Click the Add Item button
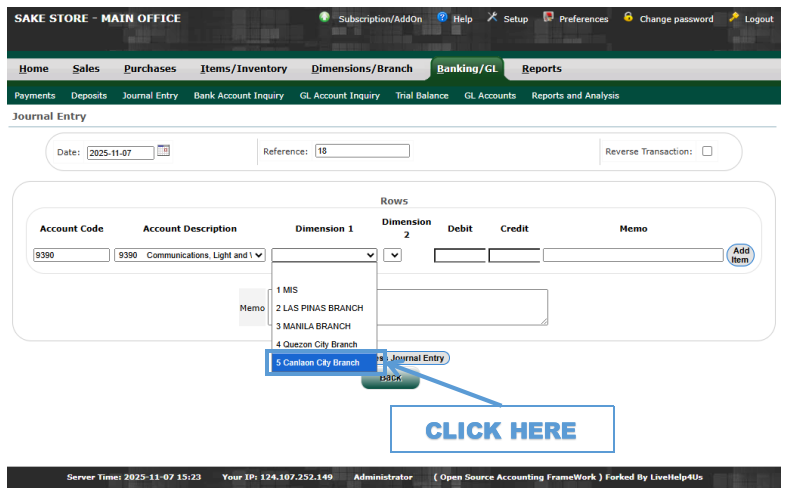789x495 pixels. (740, 255)
